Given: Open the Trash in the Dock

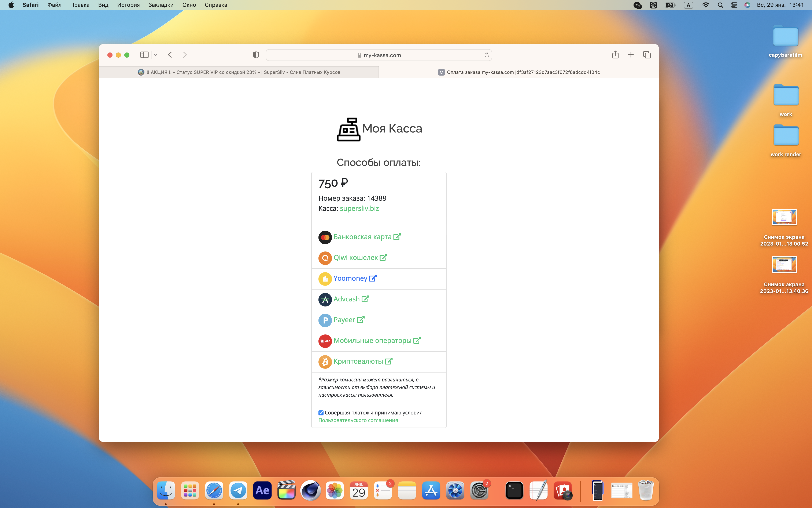Looking at the screenshot, I should tap(646, 490).
